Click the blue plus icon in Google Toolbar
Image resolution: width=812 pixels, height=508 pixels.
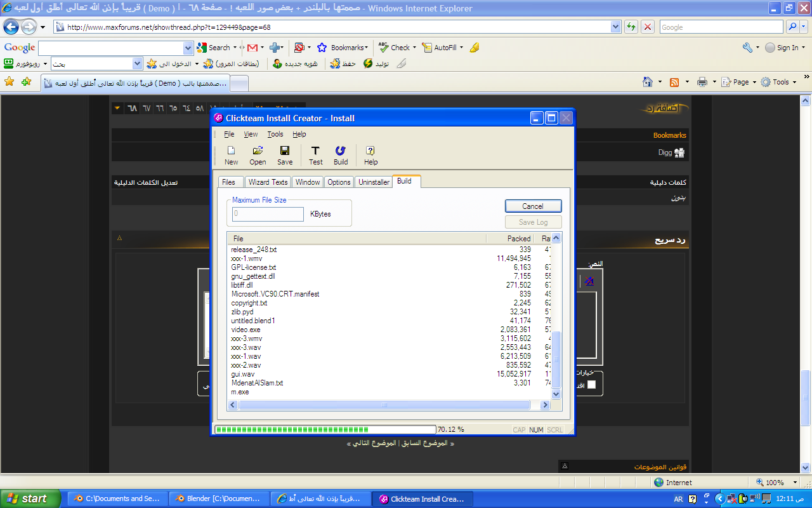[x=275, y=48]
